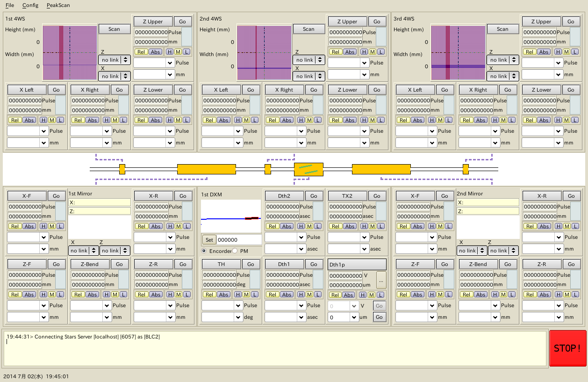Toggle Abs mode in 1st 4WS Z Upper
The image size is (588, 382).
[x=156, y=52]
